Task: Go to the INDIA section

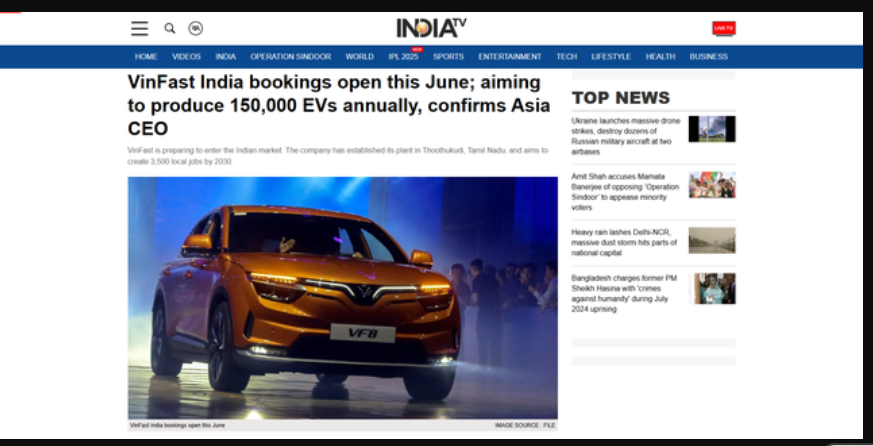Action: coord(225,57)
